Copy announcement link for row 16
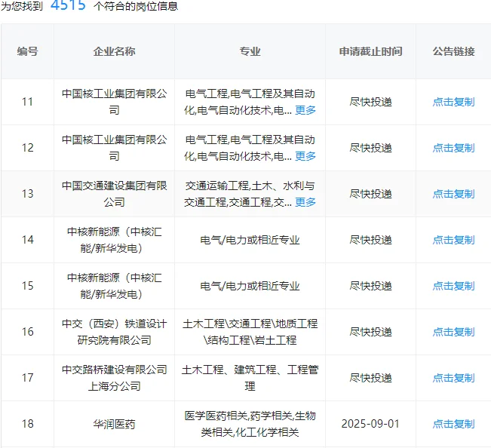Viewport: 491px width, 448px height. (453, 332)
